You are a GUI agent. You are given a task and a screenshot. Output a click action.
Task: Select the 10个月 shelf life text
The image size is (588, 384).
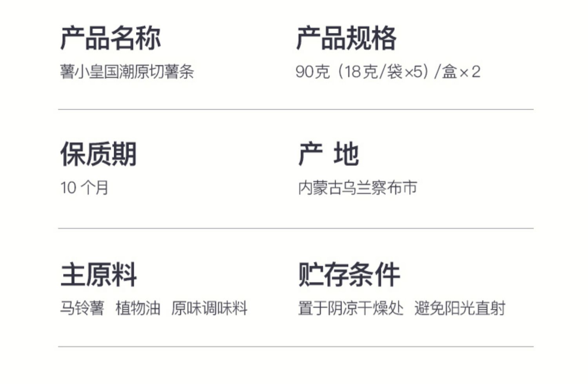point(84,188)
